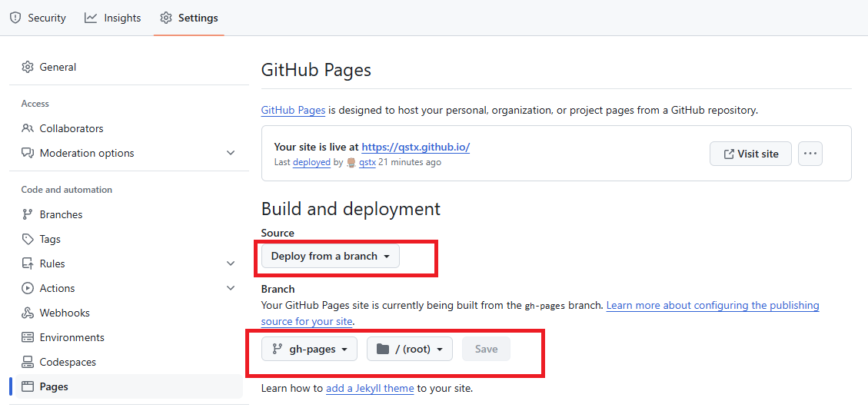
Task: Click the "Source" label
Action: 278,233
